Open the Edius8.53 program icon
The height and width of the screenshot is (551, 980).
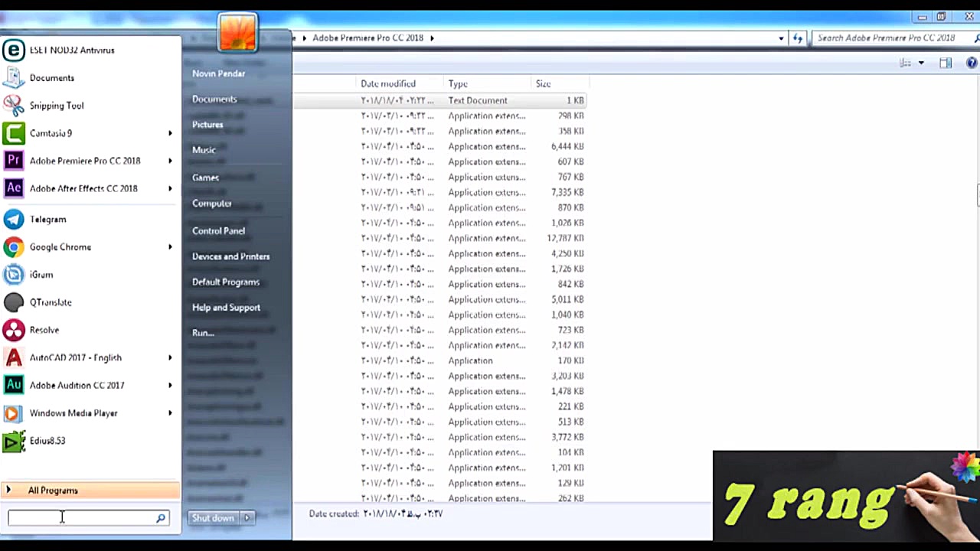(x=14, y=441)
